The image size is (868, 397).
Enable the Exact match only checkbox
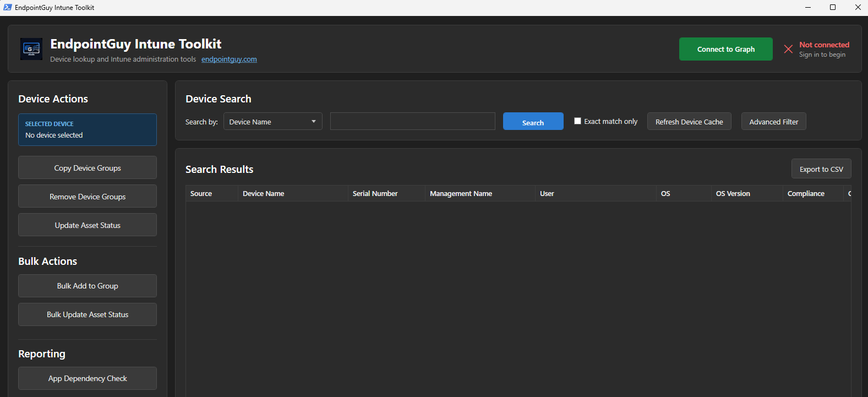click(577, 121)
